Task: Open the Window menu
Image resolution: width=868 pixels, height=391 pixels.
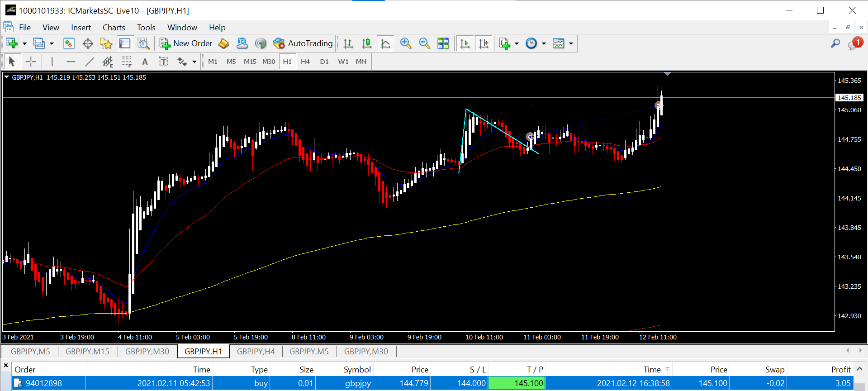Action: point(182,28)
